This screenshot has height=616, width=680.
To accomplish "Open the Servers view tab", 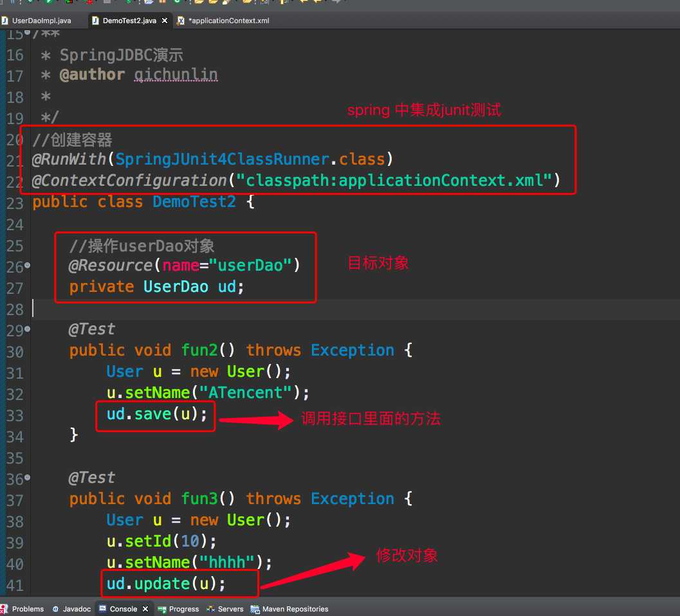I will [x=225, y=609].
